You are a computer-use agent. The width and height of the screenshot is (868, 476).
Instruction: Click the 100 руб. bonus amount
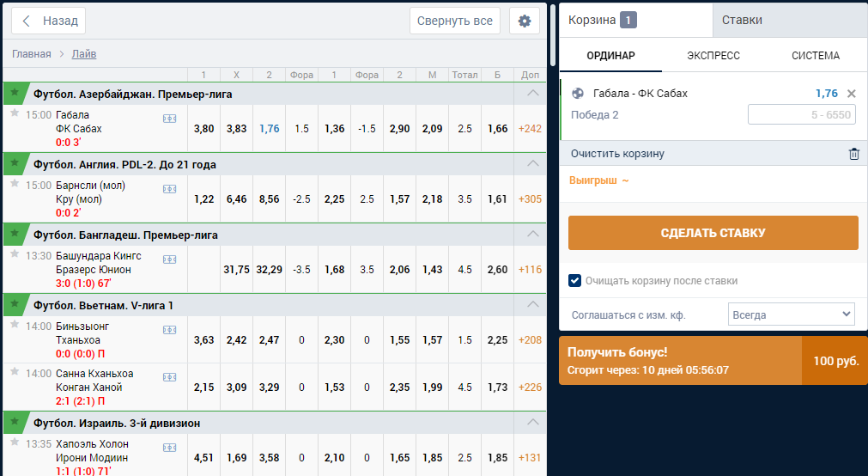(835, 361)
